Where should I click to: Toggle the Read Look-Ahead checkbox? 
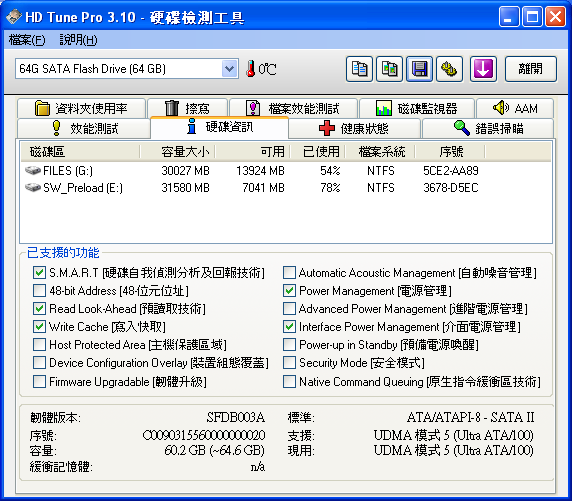coord(39,308)
